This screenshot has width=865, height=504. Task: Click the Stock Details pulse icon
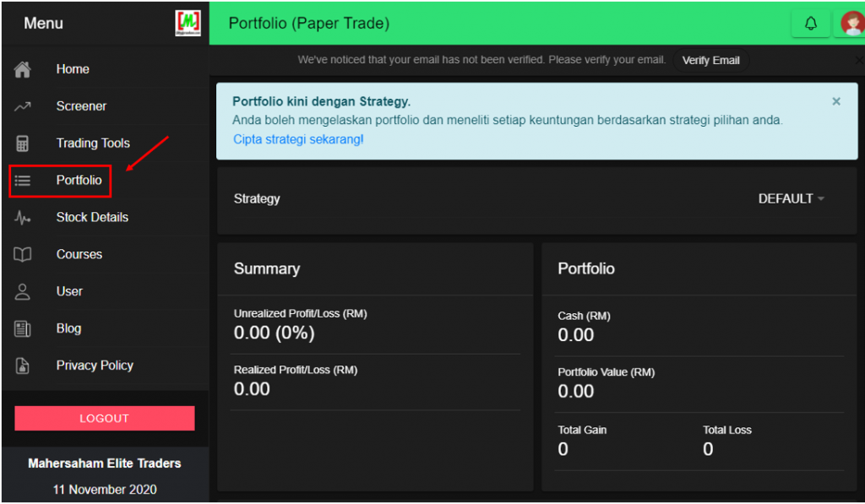(23, 218)
